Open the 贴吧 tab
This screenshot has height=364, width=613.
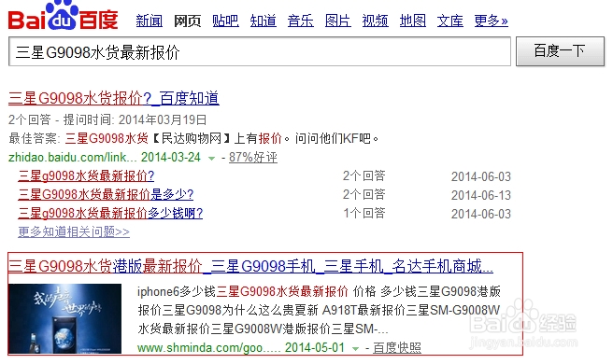[225, 21]
